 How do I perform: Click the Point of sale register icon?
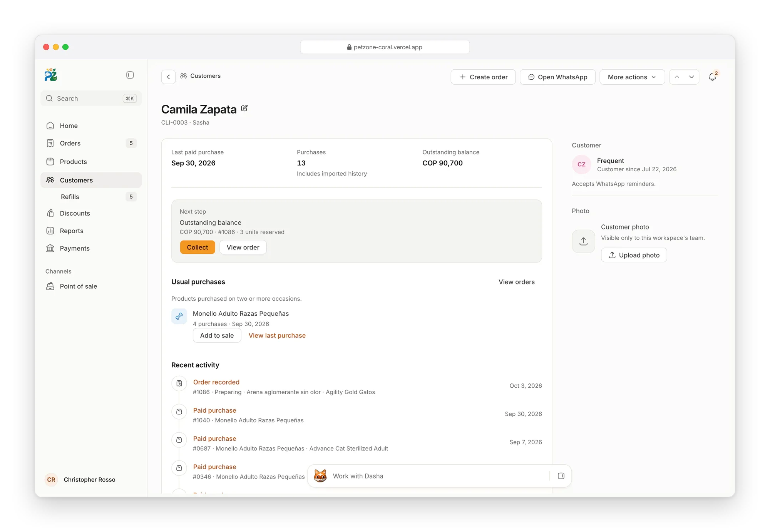(50, 286)
